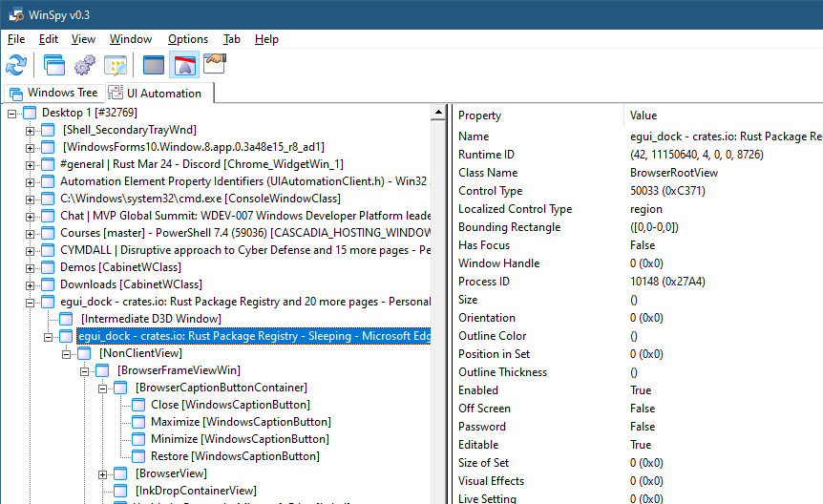Select the egui_dock Sleeping Microsoft Edge item
The image size is (823, 504).
254,336
